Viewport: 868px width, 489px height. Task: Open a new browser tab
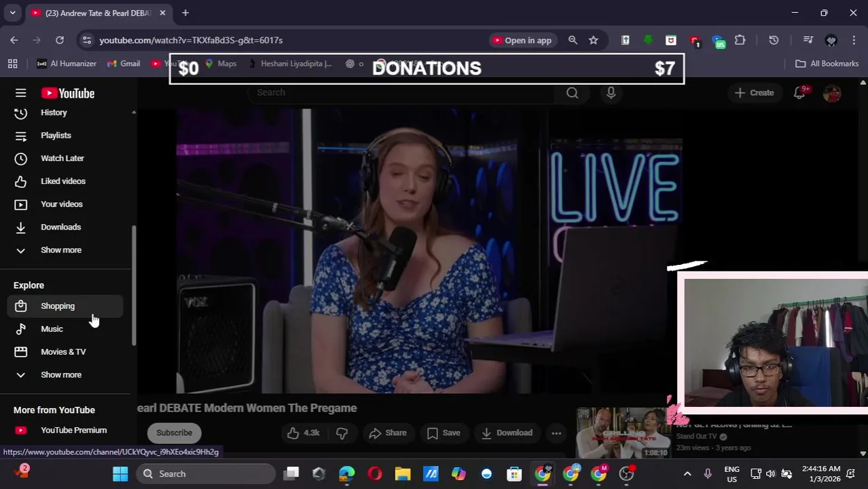coord(185,13)
